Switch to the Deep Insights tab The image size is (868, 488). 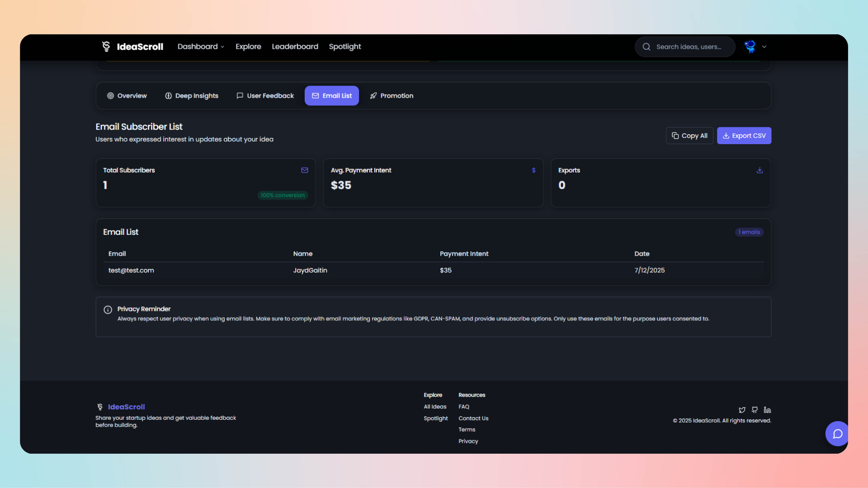(192, 96)
